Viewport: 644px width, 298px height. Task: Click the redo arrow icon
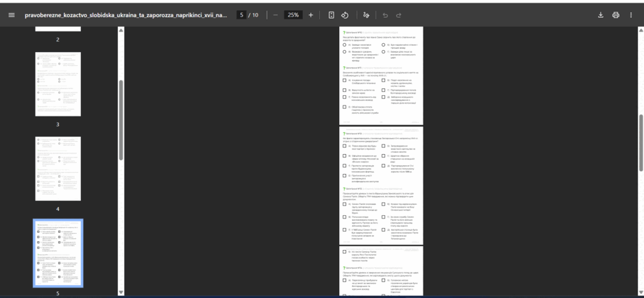click(399, 15)
